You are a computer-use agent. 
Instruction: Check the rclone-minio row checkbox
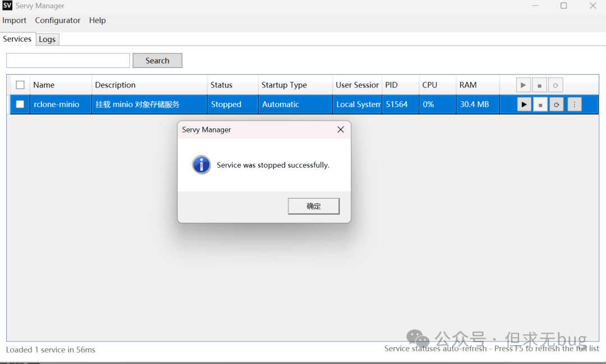pos(20,104)
